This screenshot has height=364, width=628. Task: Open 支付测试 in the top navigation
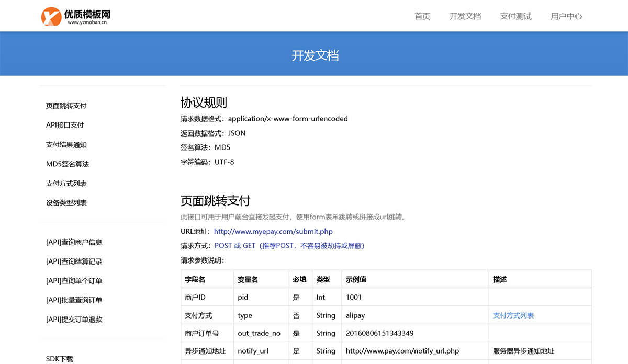515,16
